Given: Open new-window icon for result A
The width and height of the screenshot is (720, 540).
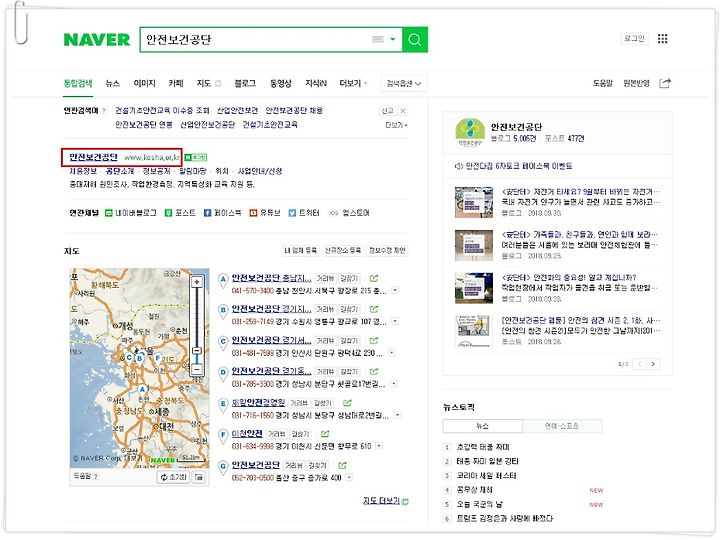Looking at the screenshot, I should [374, 278].
